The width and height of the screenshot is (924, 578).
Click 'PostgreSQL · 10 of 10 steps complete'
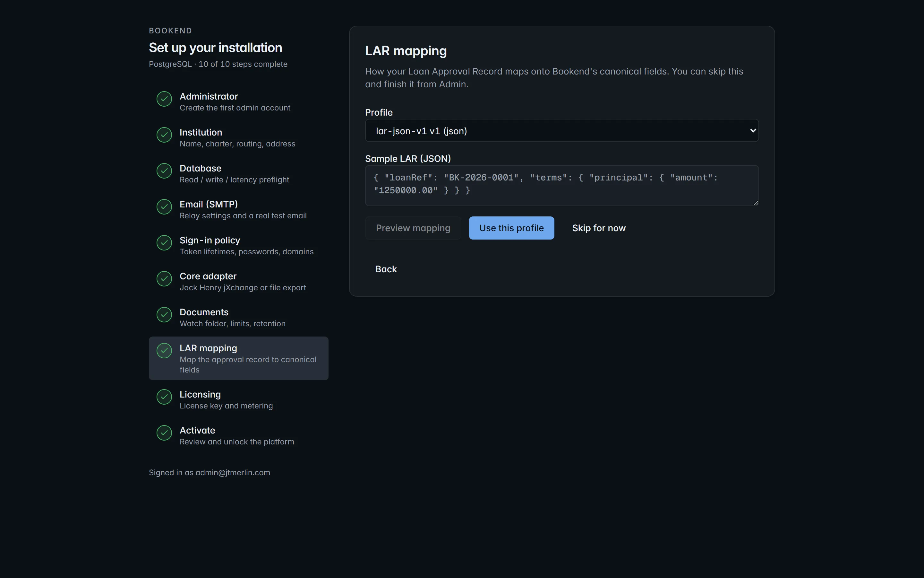point(218,64)
